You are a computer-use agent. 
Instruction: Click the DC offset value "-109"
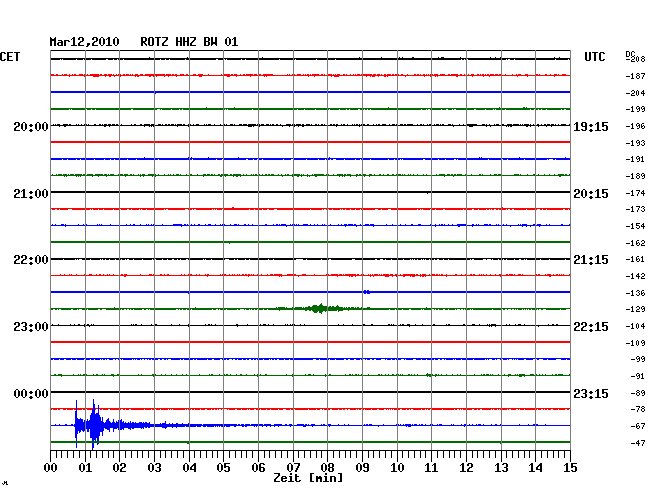point(635,343)
